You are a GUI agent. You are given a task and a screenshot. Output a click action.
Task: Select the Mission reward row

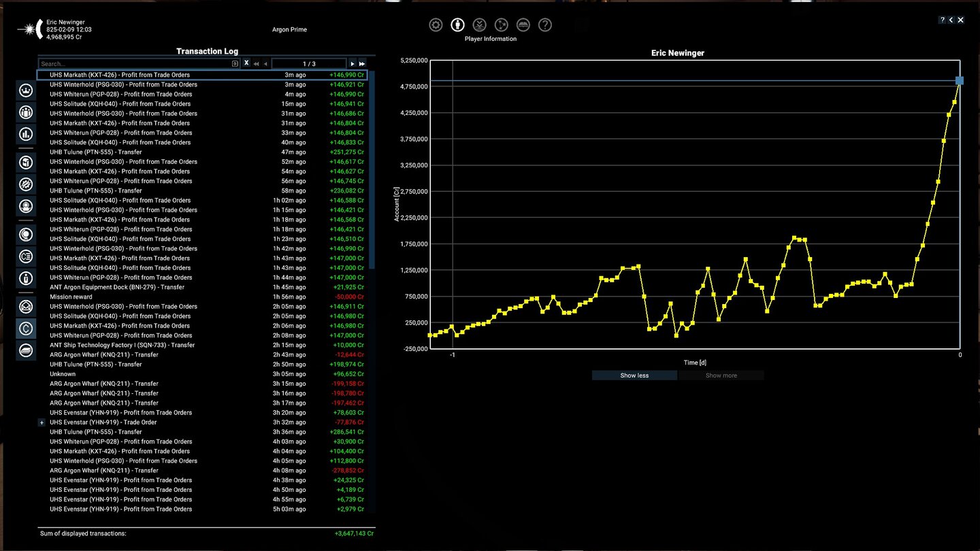pos(202,297)
